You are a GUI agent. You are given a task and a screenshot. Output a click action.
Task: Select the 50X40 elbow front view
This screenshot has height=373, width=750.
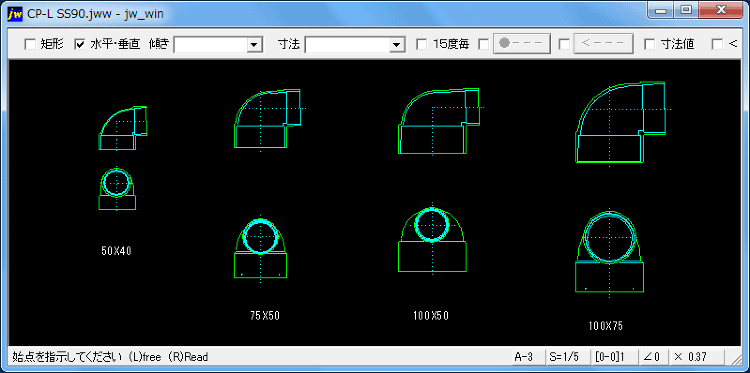[117, 189]
